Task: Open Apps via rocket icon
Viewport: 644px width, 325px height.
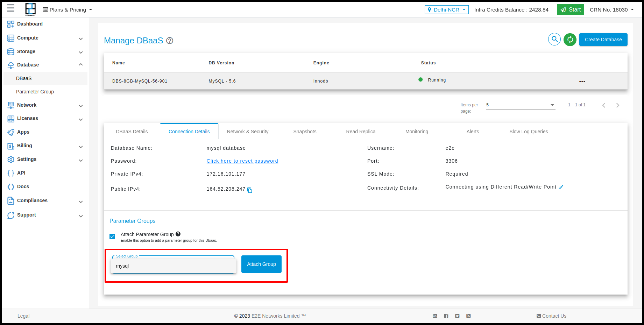Action: tap(11, 132)
